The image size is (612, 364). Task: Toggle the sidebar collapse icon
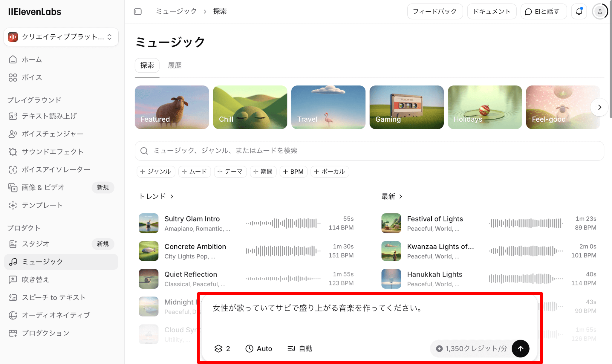click(x=138, y=12)
